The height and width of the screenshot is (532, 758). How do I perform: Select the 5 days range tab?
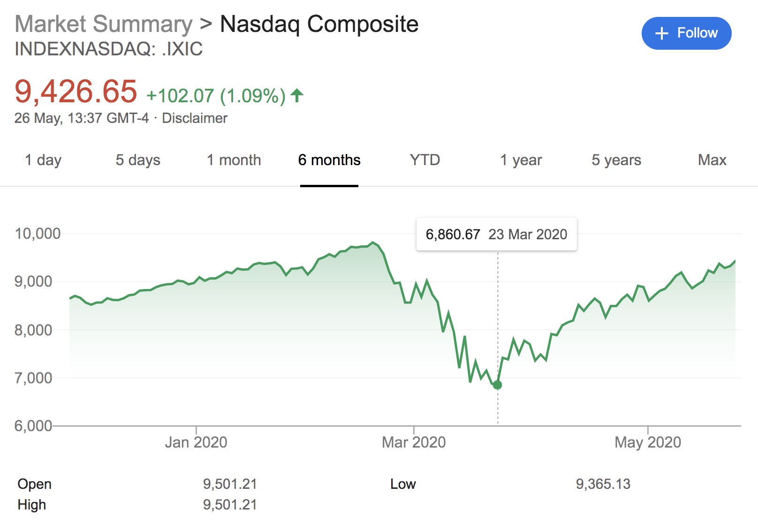pyautogui.click(x=138, y=160)
